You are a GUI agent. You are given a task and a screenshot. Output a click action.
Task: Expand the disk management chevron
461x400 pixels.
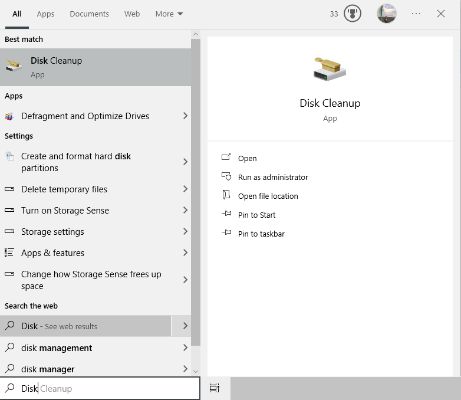tap(185, 348)
